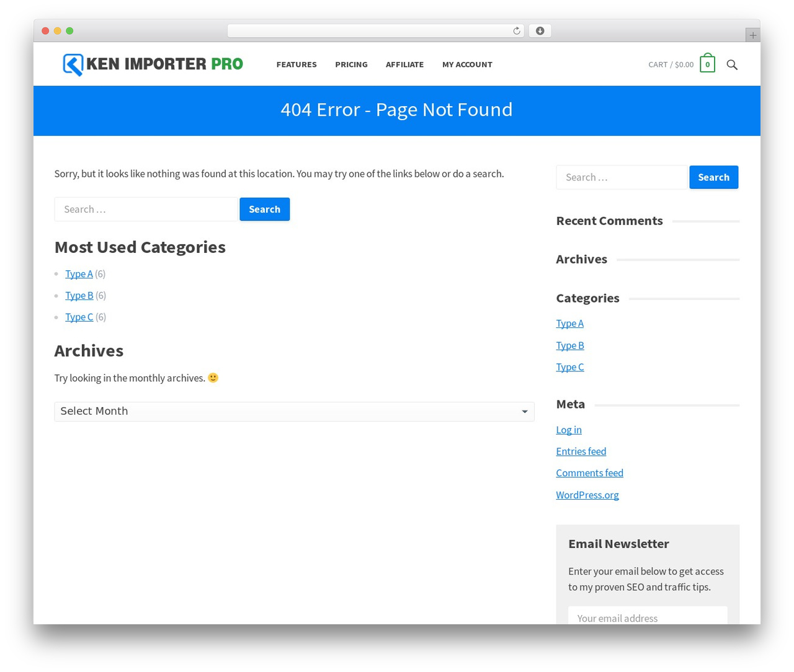Navigate to My Account menu item

click(467, 64)
